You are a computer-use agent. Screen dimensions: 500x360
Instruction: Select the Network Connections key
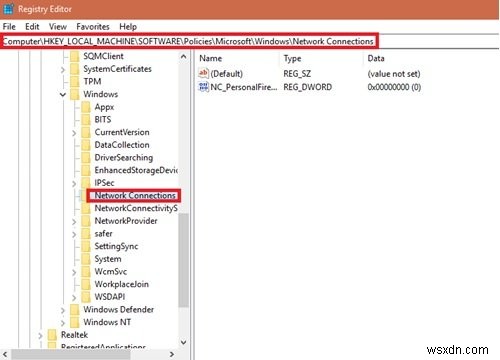pos(135,196)
